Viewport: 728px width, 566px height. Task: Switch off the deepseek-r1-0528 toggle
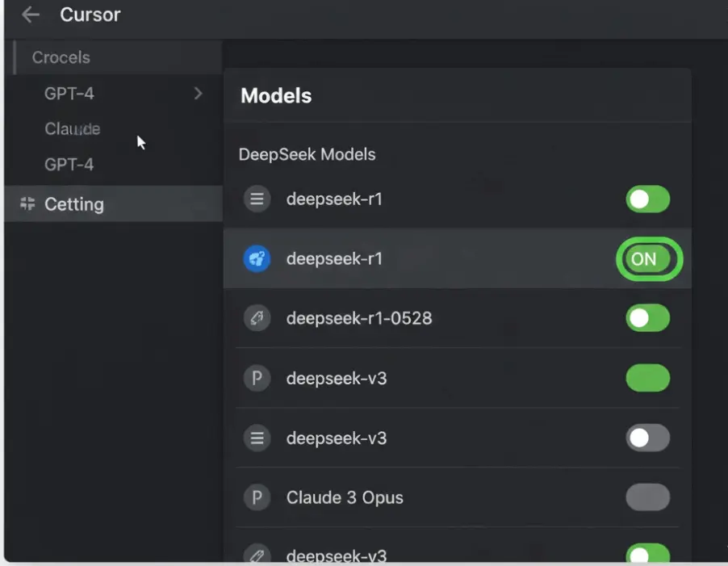tap(648, 318)
